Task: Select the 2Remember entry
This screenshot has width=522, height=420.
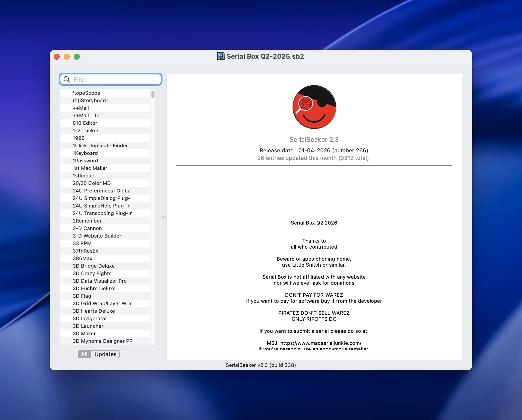Action: [x=105, y=221]
